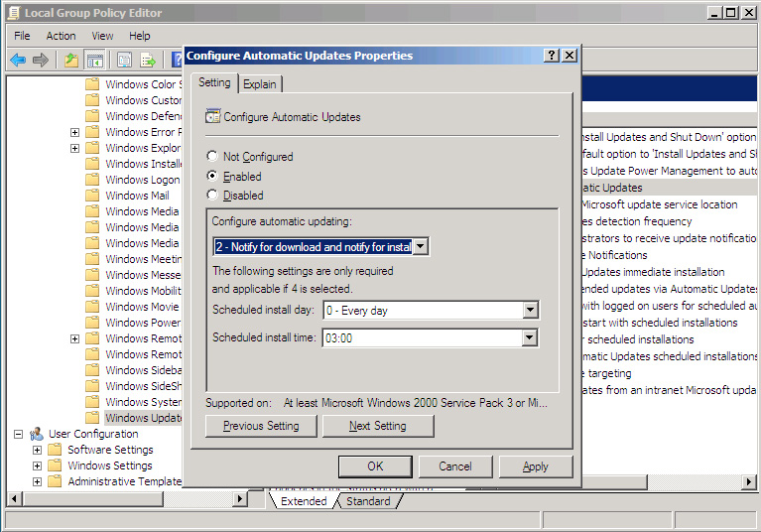The image size is (761, 532).
Task: Switch to the Extended view tab
Action: 304,501
